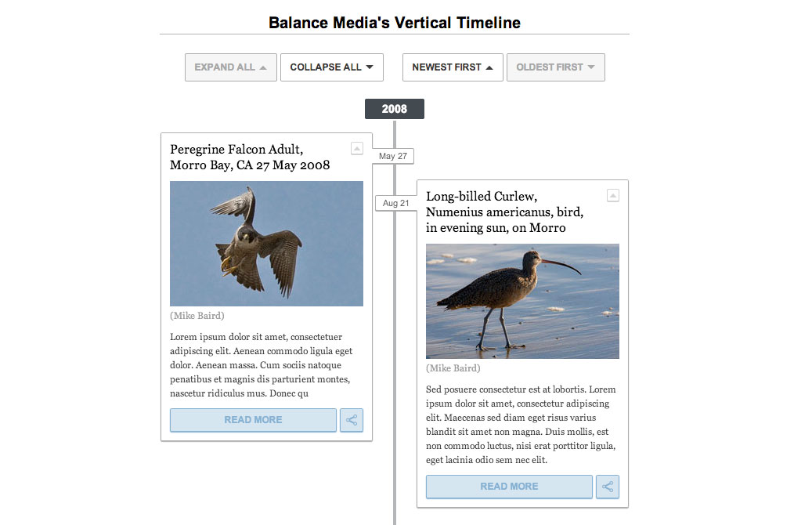Collapse the Peregrine Falcon card
Image resolution: width=812 pixels, height=525 pixels.
356,148
